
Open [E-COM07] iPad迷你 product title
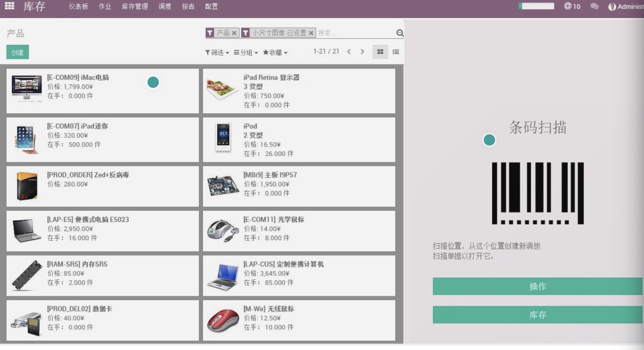click(x=77, y=126)
